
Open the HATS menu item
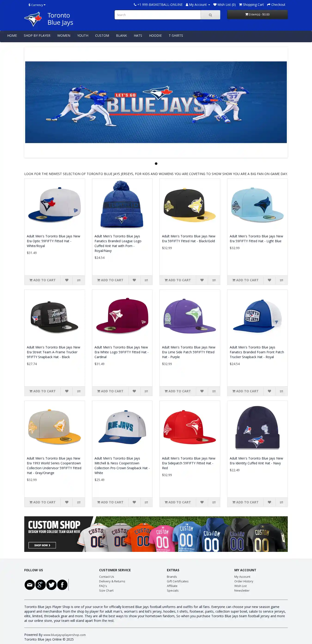coord(138,36)
